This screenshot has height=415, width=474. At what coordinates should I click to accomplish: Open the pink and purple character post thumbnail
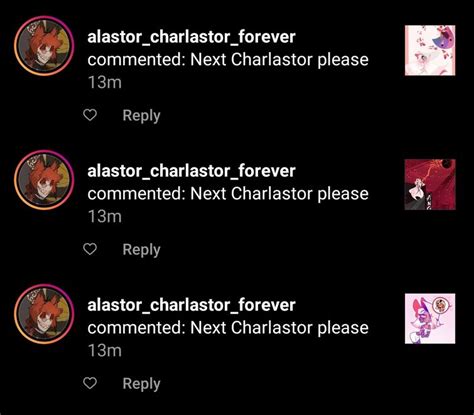tap(430, 318)
